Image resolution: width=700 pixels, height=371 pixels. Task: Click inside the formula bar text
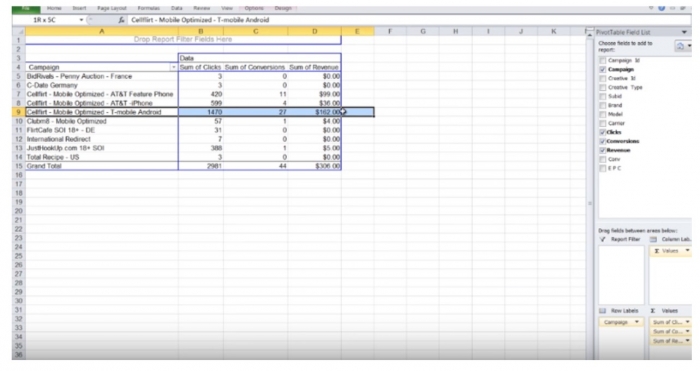point(200,20)
